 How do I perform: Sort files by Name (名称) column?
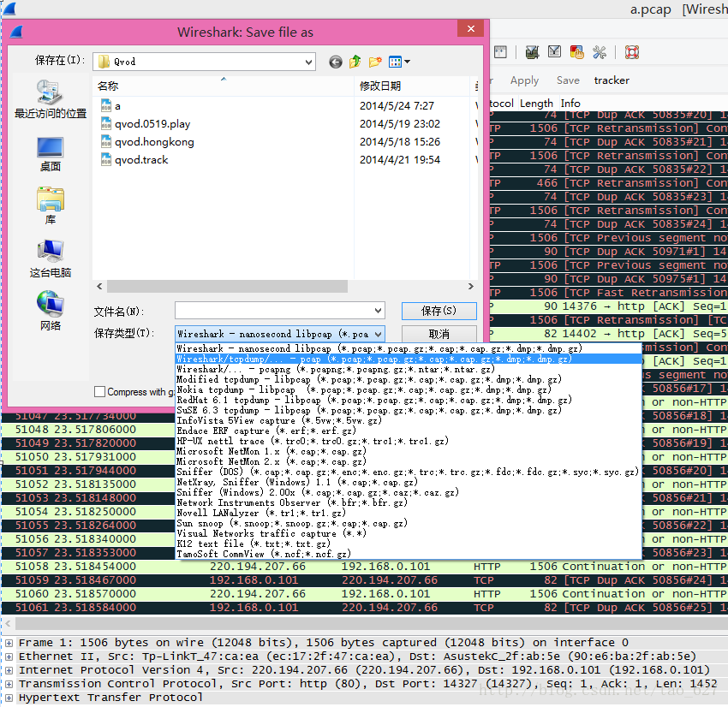[x=223, y=86]
